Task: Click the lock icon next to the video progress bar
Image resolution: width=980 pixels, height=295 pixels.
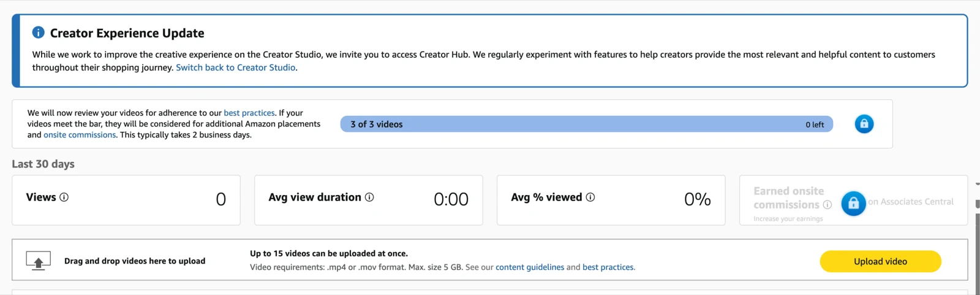Action: (864, 124)
